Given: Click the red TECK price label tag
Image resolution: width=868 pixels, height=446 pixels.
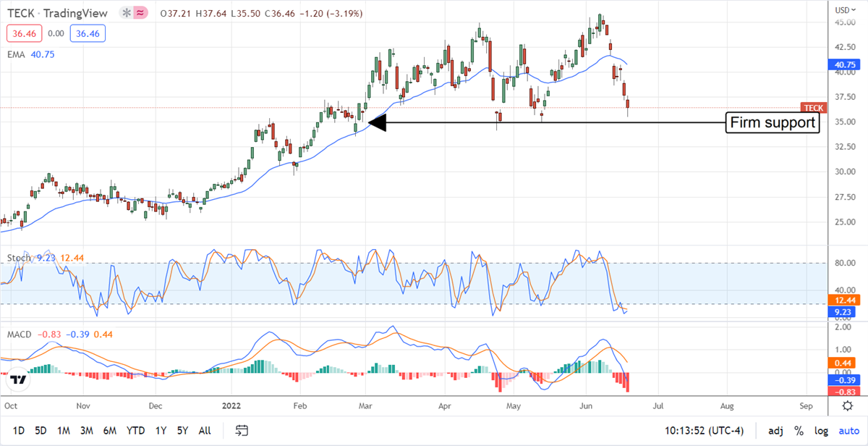Looking at the screenshot, I should tap(813, 108).
